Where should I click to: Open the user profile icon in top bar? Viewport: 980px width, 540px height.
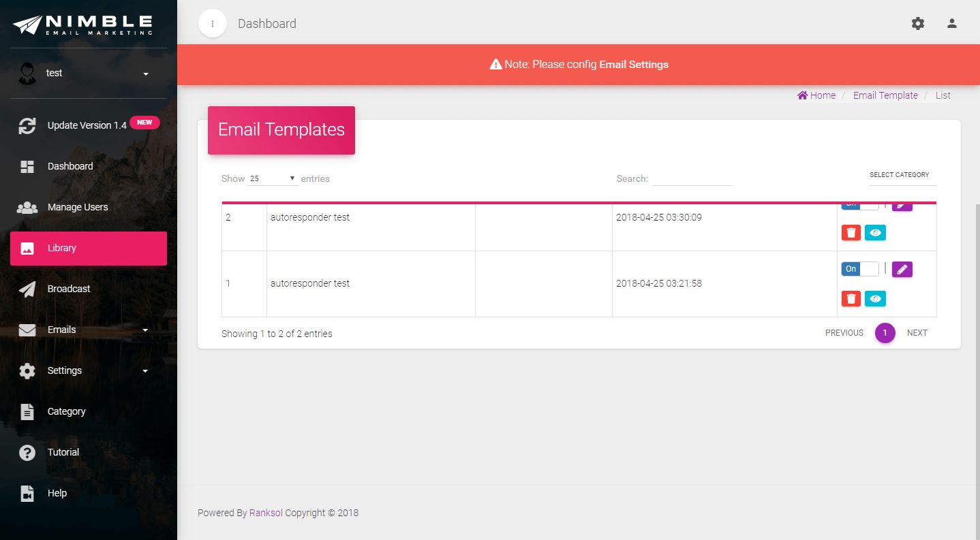tap(952, 23)
